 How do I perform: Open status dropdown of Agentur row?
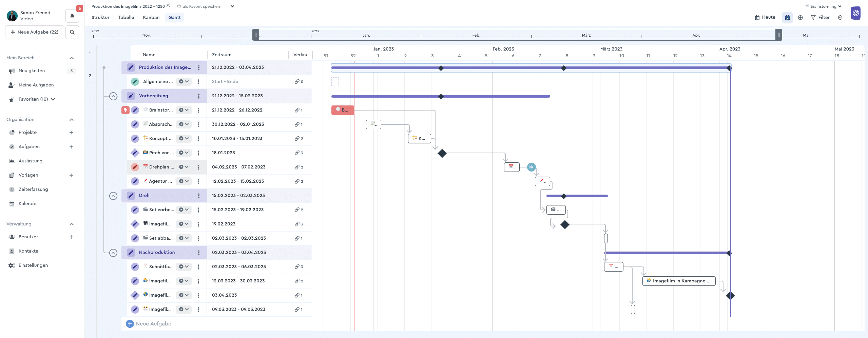(184, 181)
